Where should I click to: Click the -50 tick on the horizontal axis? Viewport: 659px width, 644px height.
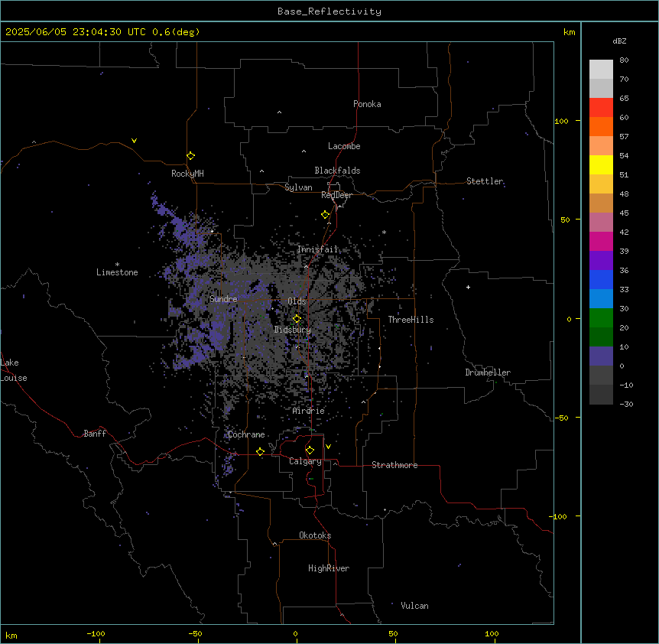pyautogui.click(x=195, y=633)
